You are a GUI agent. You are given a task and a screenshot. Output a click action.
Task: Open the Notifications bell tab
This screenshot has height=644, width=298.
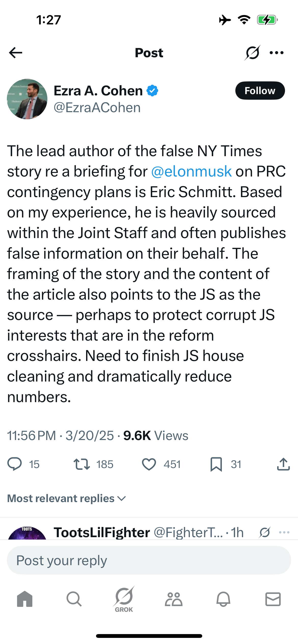click(223, 599)
